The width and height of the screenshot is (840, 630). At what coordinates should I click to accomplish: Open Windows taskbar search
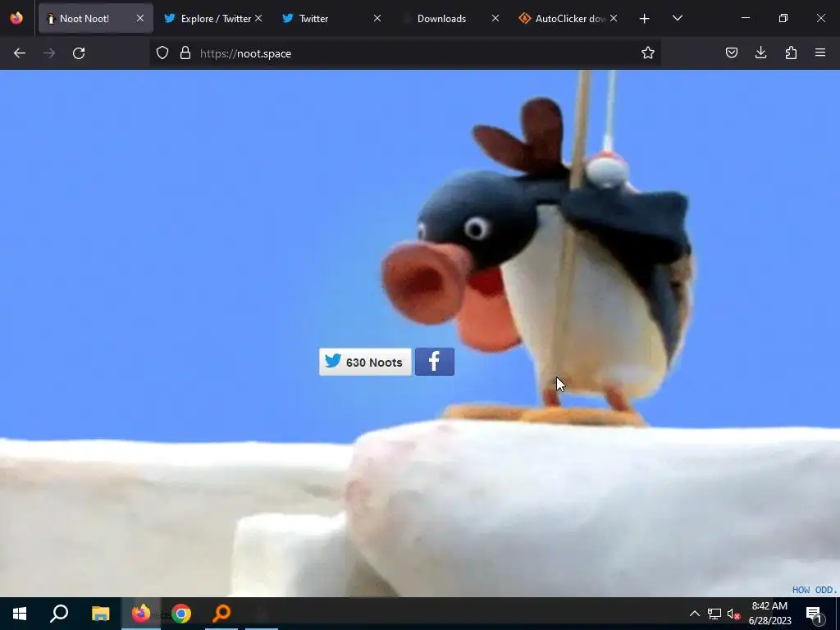click(59, 614)
